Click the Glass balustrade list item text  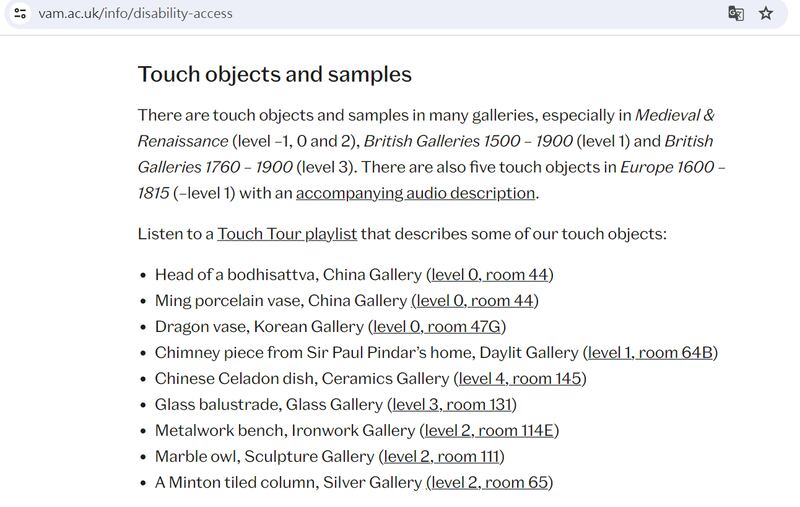point(268,404)
